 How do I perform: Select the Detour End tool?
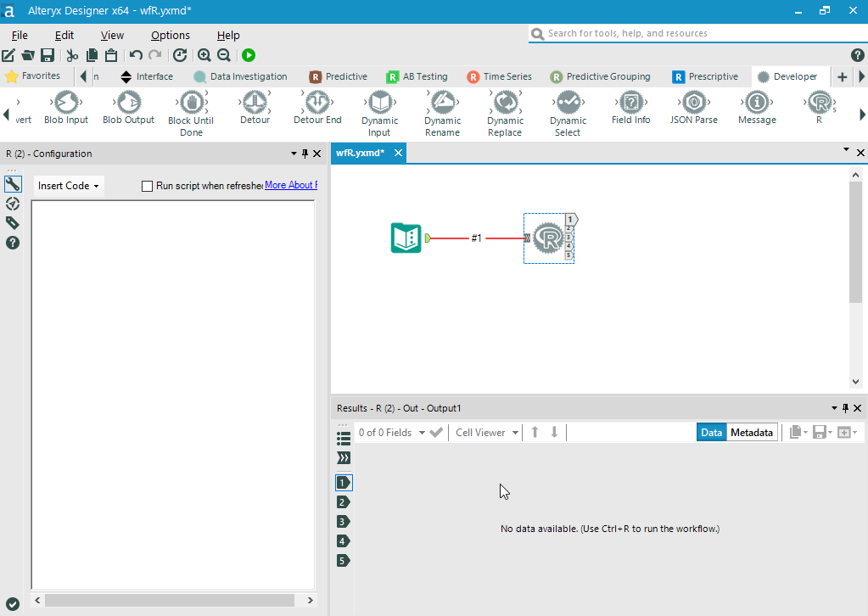(317, 109)
